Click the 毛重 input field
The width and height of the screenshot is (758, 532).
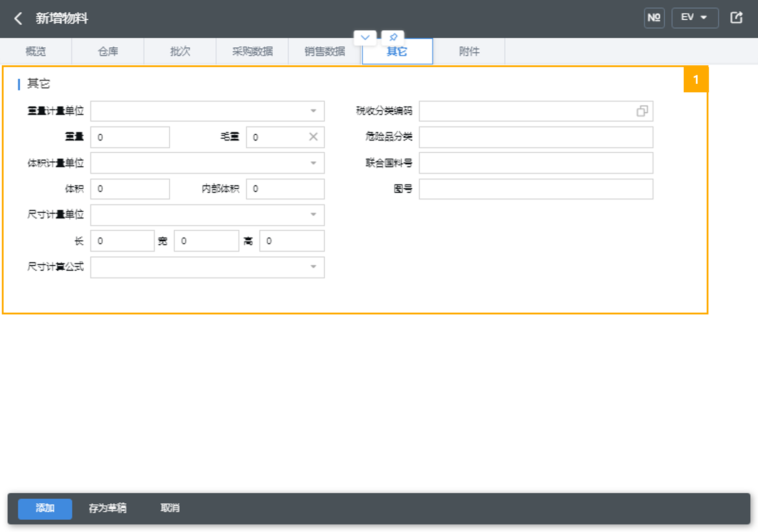(x=285, y=137)
